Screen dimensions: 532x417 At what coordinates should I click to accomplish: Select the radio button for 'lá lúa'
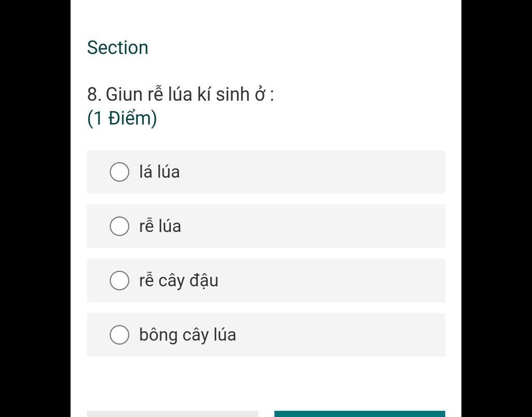[x=119, y=172]
